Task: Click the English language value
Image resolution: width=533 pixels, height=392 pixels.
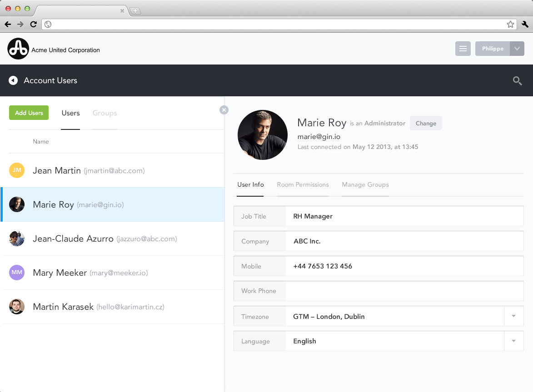Action: coord(304,341)
